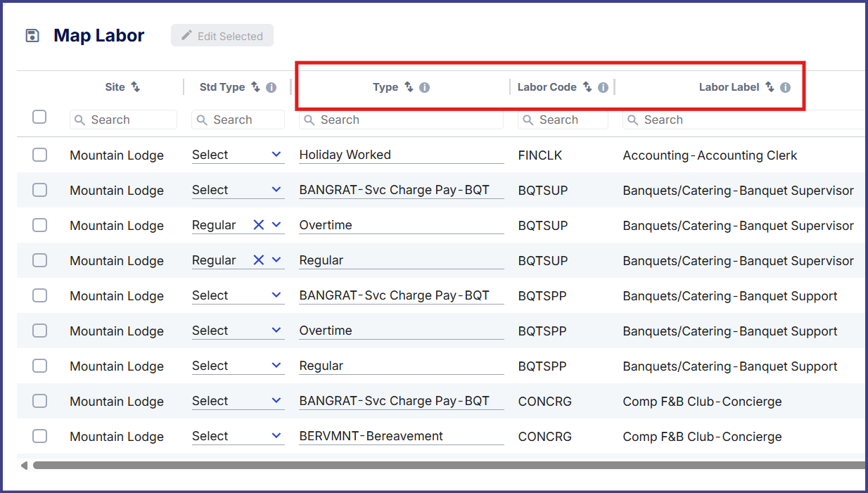The image size is (868, 493).
Task: Sort the Labor Code column
Action: pos(587,87)
